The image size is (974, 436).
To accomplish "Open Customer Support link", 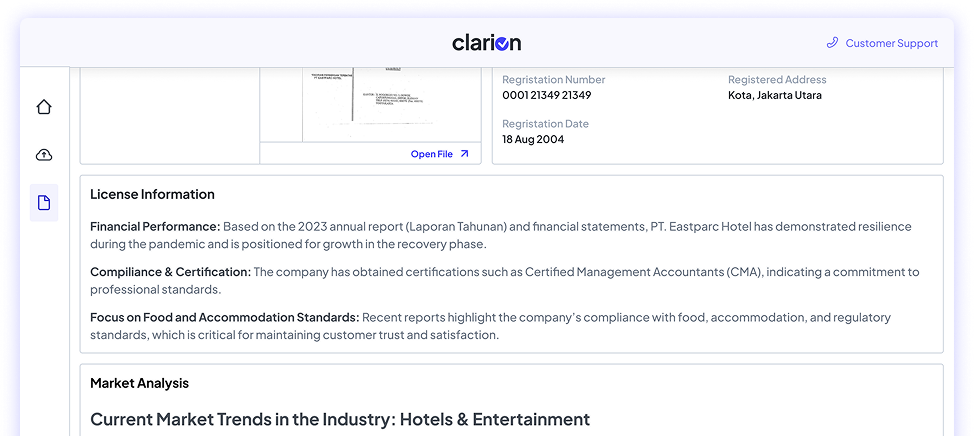I will [891, 43].
